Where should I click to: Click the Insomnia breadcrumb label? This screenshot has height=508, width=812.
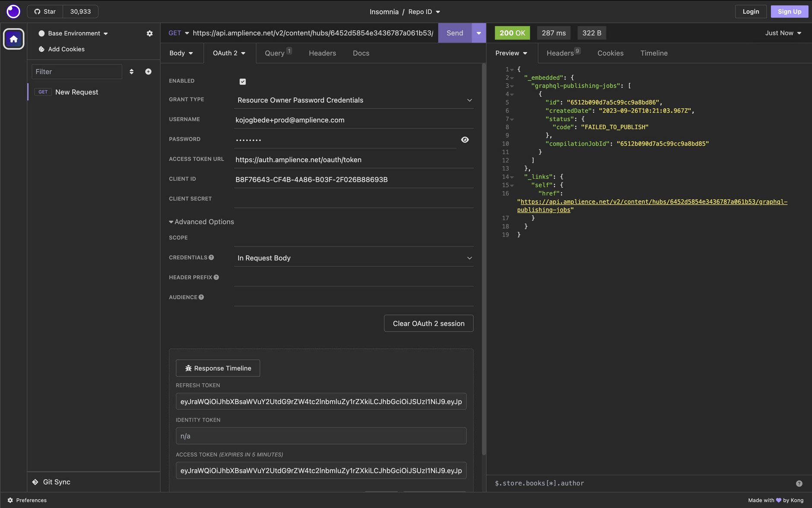click(384, 12)
